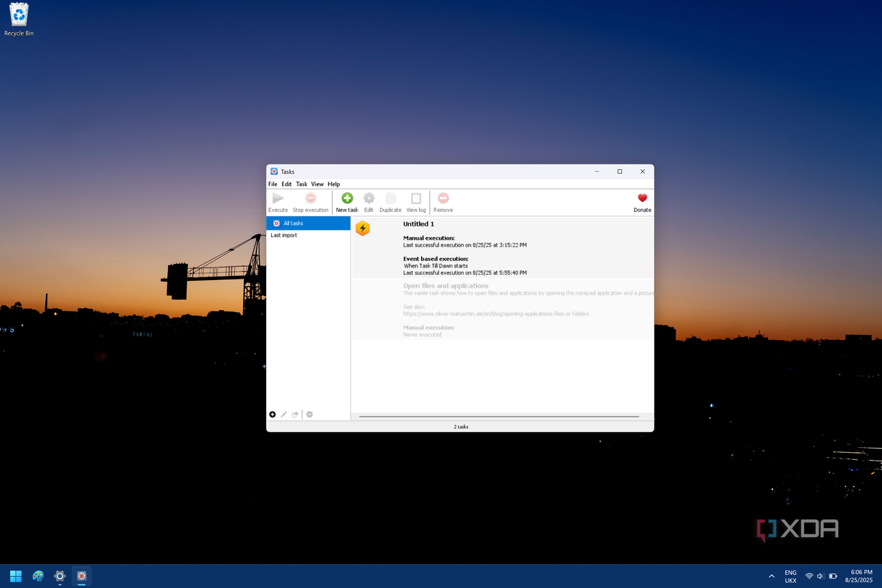This screenshot has height=588, width=882.
Task: Click the "Never executed" text
Action: point(422,334)
